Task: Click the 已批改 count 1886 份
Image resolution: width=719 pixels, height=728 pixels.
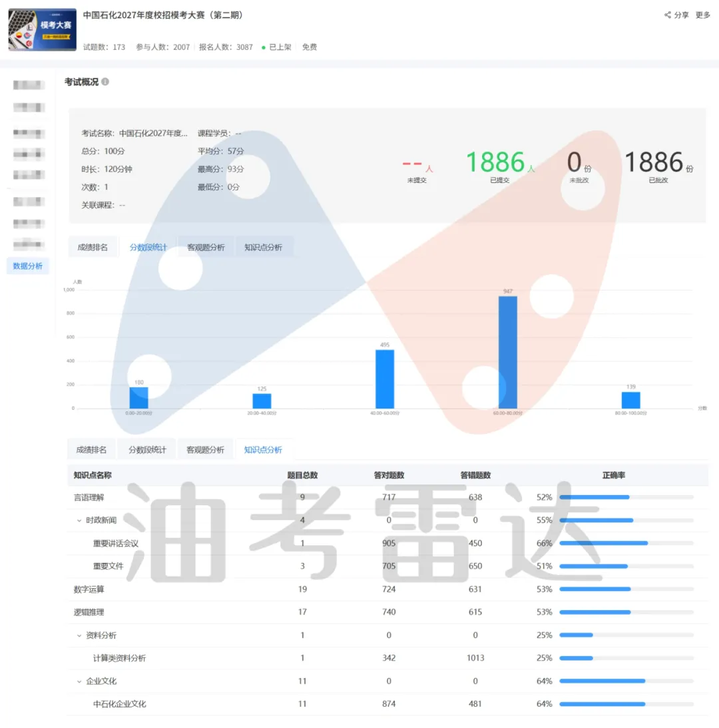Action: pos(658,162)
